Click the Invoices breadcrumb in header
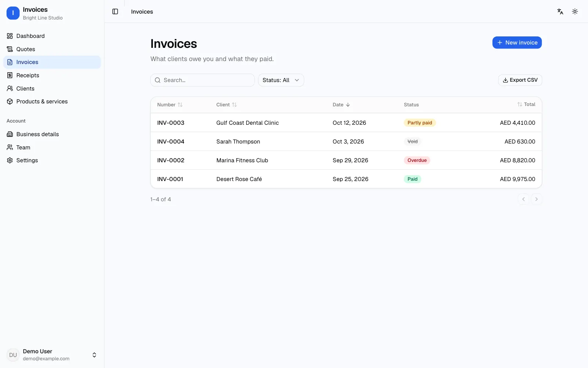This screenshot has height=368, width=588. coord(142,11)
